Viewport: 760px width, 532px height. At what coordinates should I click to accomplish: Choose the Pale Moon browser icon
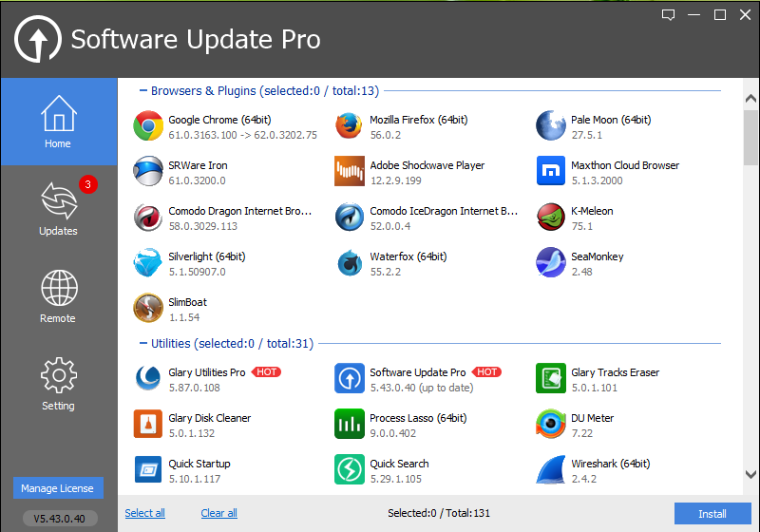[551, 125]
